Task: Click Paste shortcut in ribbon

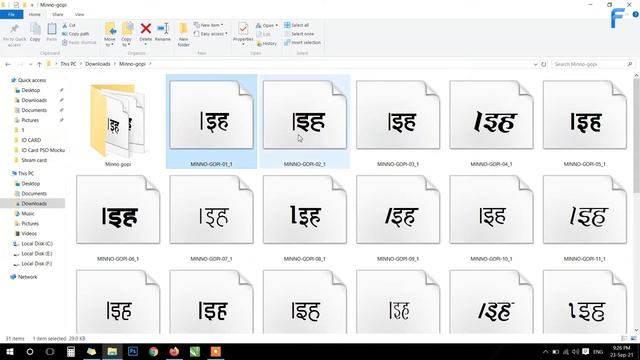Action: (79, 42)
